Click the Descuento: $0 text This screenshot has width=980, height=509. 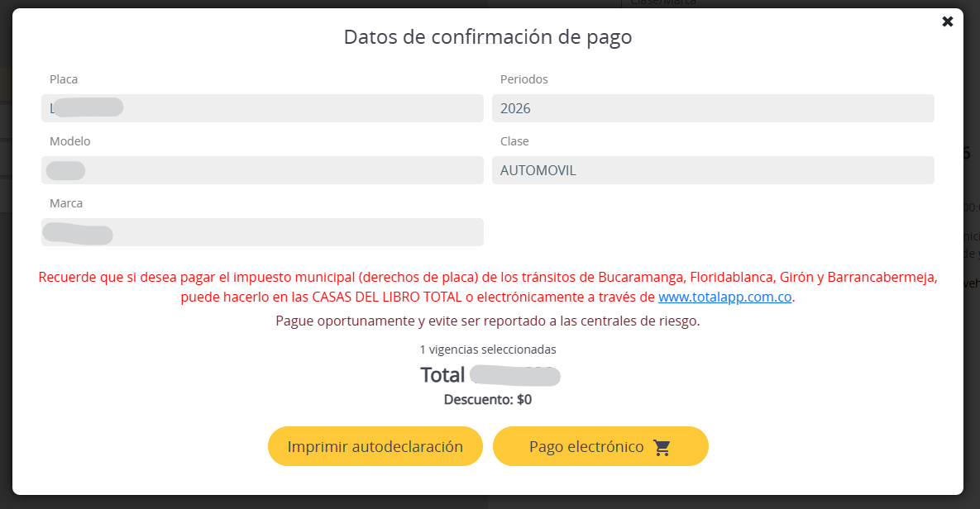(488, 400)
